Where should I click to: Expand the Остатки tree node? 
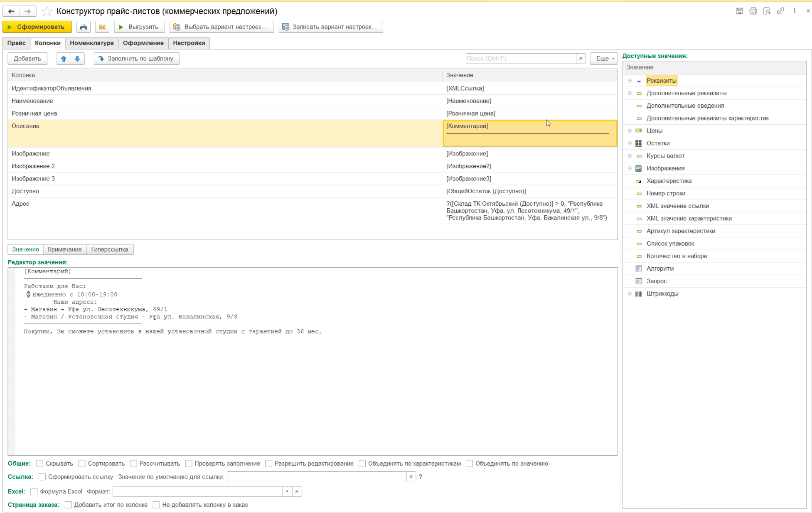pyautogui.click(x=630, y=143)
